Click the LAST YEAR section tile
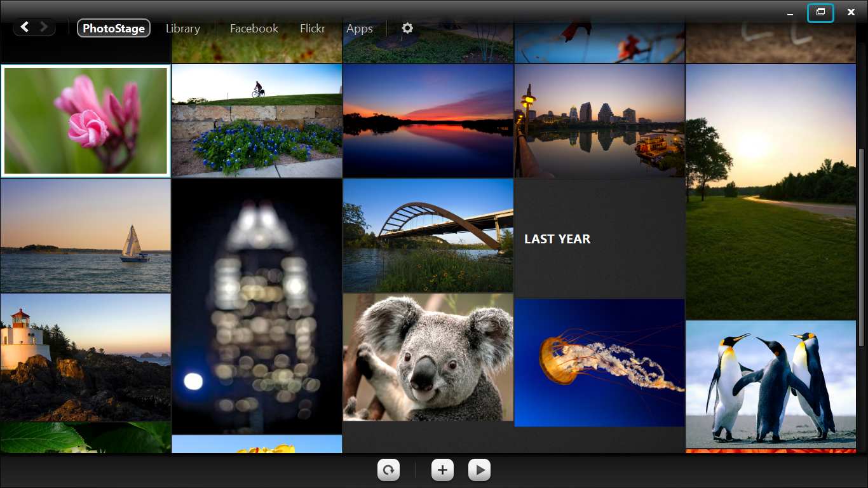The height and width of the screenshot is (488, 868). [x=599, y=239]
